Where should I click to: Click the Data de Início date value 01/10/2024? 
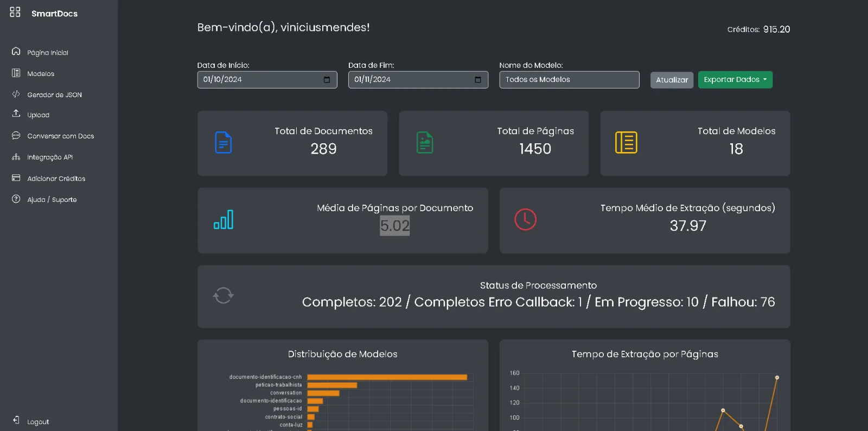pos(222,79)
